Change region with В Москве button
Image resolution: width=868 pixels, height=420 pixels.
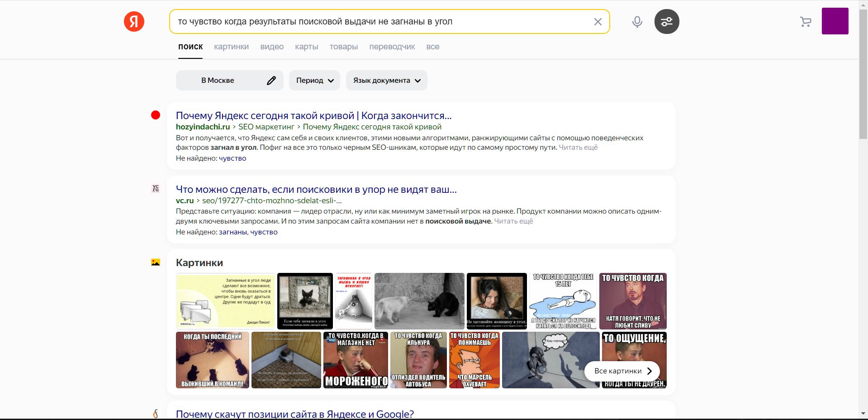tap(230, 81)
